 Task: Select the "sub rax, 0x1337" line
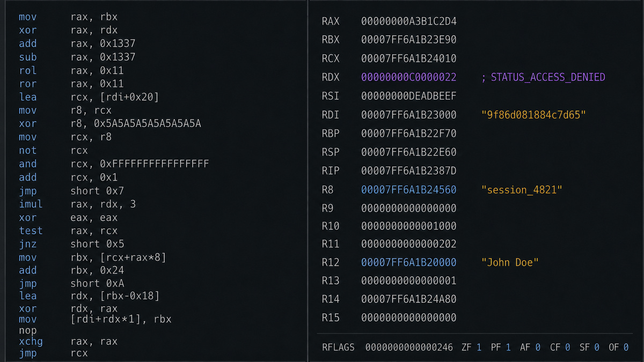pos(77,57)
